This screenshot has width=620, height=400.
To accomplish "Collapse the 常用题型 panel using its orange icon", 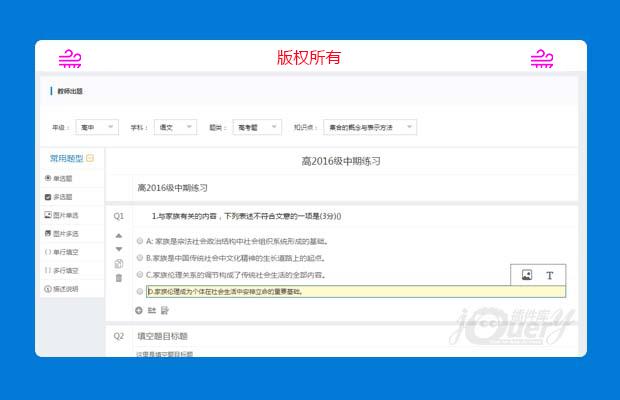I will [x=90, y=158].
